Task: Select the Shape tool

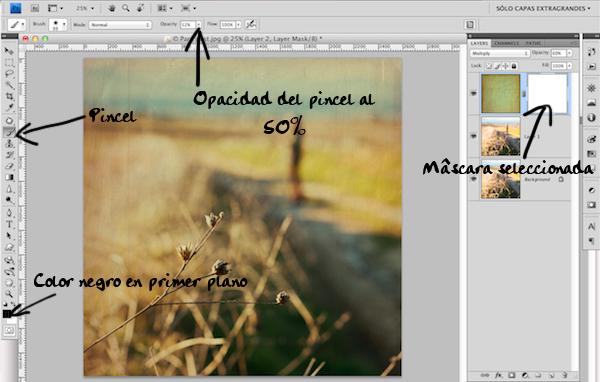Action: 9,248
